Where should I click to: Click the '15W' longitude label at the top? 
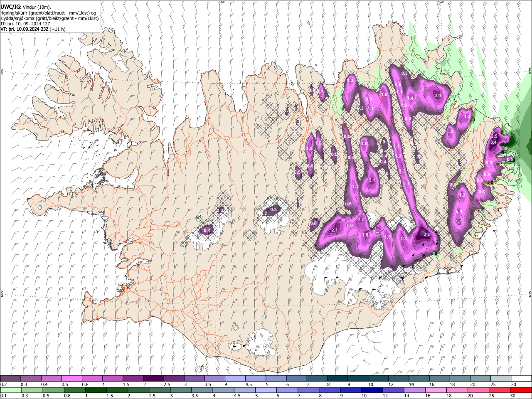tap(440, 2)
